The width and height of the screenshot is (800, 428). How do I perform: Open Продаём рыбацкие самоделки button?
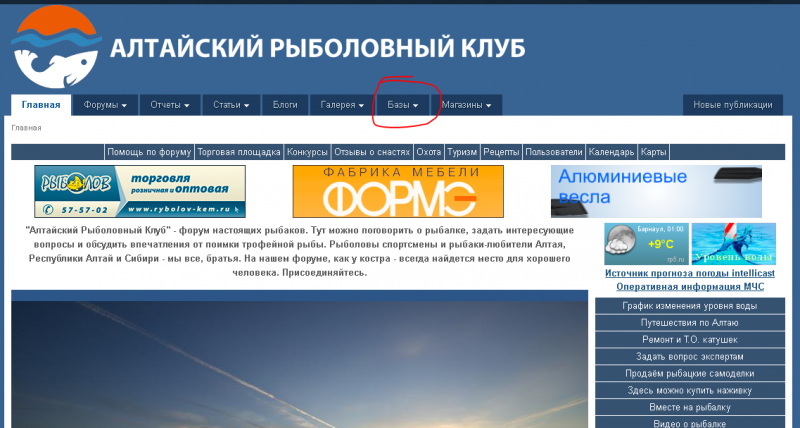point(690,373)
